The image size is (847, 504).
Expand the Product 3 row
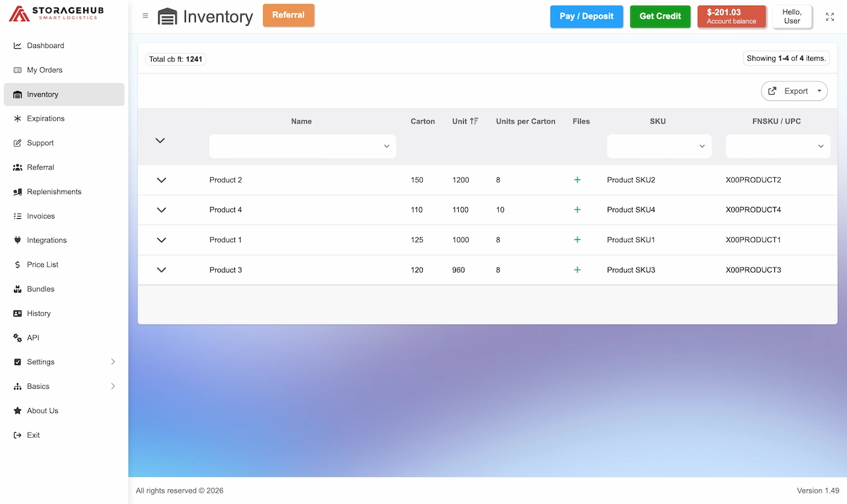[x=161, y=270]
